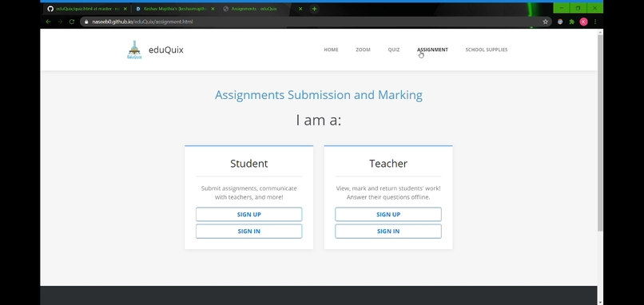Screen dimensions: 644x305
Task: Close the GitHub eduQuix quiz.html tab
Action: tap(125, 9)
